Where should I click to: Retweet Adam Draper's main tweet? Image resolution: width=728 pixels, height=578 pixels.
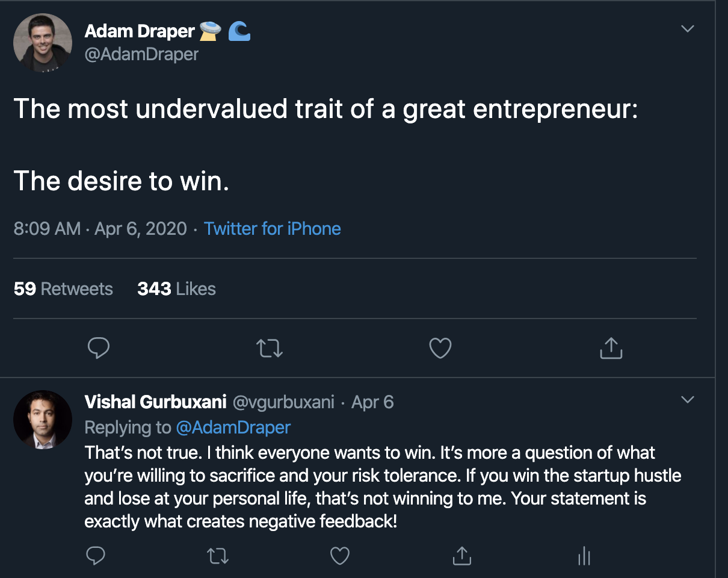[270, 348]
